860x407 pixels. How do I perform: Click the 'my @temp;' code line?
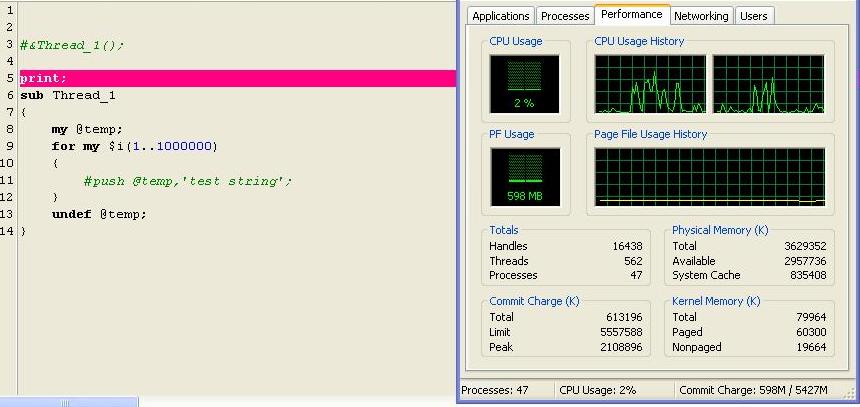[x=87, y=129]
